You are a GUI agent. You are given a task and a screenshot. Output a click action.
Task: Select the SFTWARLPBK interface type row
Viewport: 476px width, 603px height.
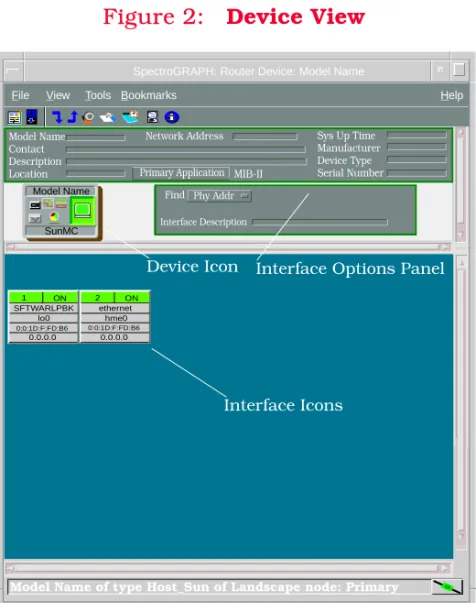[x=43, y=308]
